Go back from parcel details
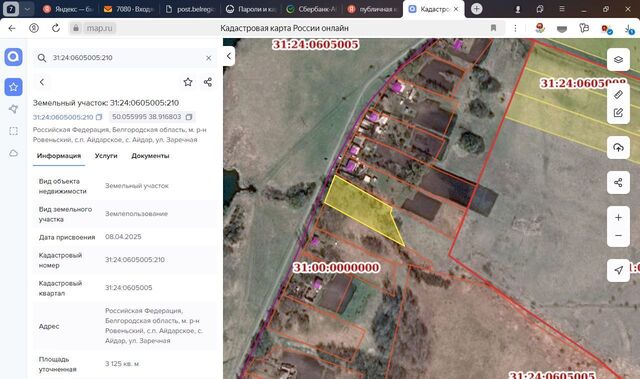Screen dimensions: 640x379 click(42, 82)
